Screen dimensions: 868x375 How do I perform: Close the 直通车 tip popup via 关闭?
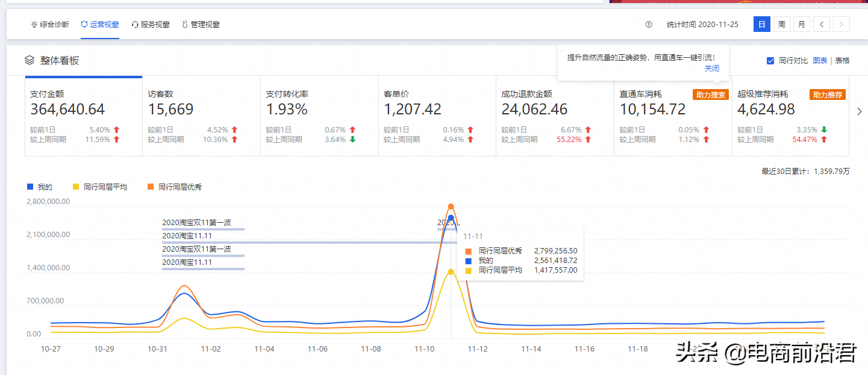712,69
